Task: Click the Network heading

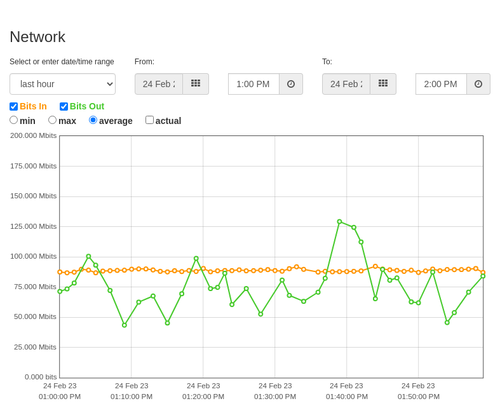Action: tap(38, 37)
